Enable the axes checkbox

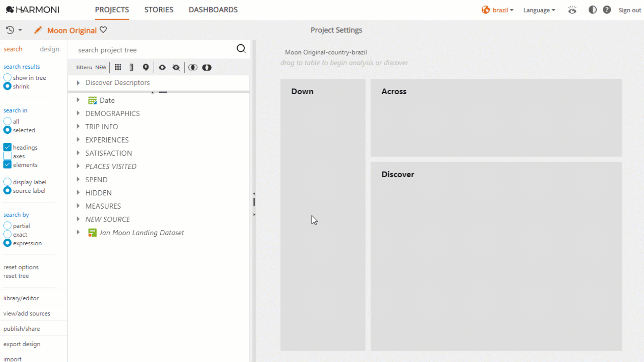7,156
